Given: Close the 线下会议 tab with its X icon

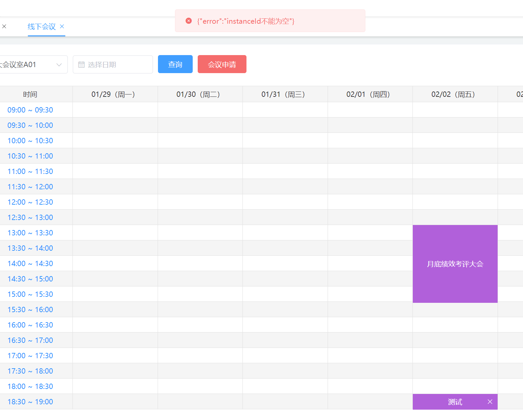Looking at the screenshot, I should [x=62, y=26].
